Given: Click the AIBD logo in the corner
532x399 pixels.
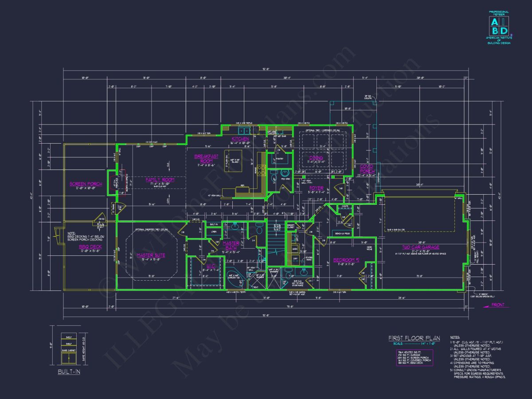Looking at the screenshot, I should (x=499, y=26).
